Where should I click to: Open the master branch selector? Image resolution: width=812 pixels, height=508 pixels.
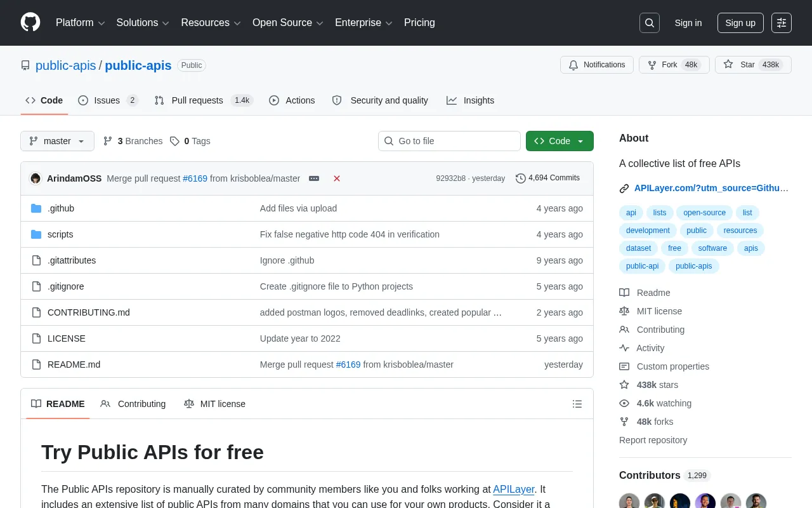coord(57,141)
